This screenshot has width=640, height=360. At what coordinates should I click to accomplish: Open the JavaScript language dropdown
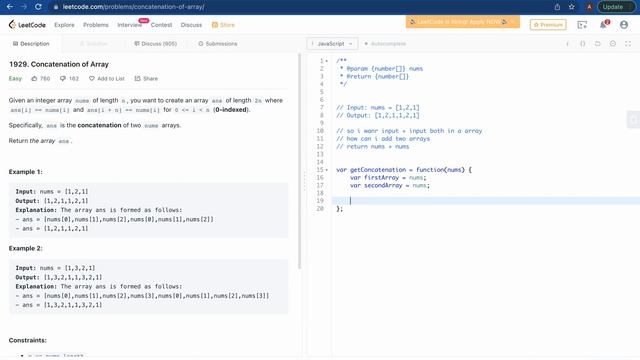point(332,44)
